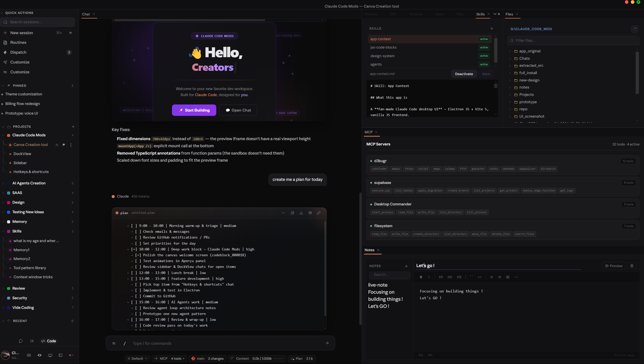This screenshot has height=364, width=644.
Task: Toggle active badge on jsx-code-blocks skill
Action: 484,47
